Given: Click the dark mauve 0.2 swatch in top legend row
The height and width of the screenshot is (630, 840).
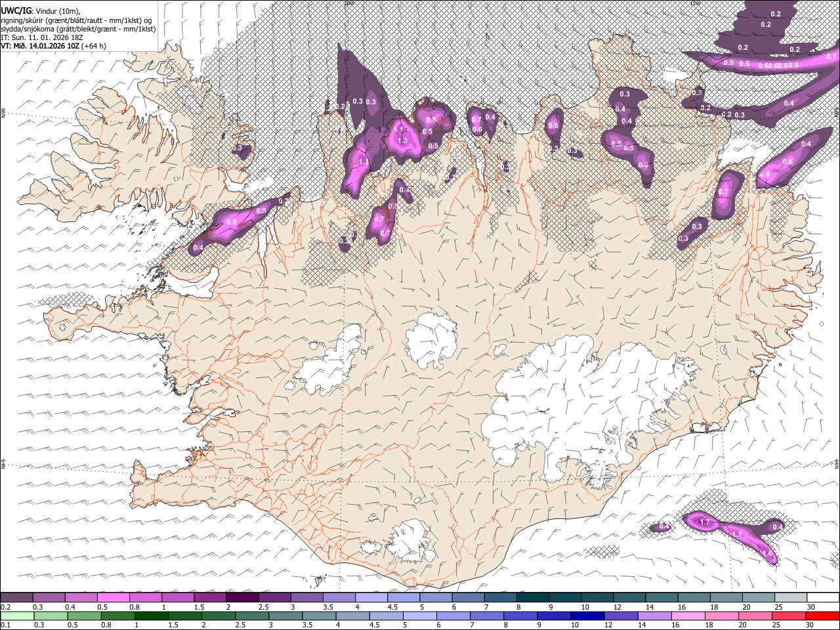Looking at the screenshot, I should click(x=16, y=598).
